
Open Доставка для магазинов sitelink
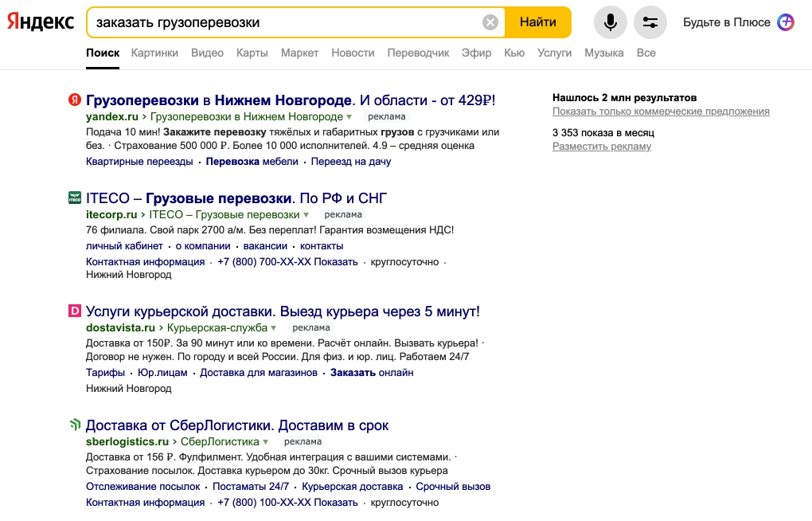pyautogui.click(x=259, y=372)
